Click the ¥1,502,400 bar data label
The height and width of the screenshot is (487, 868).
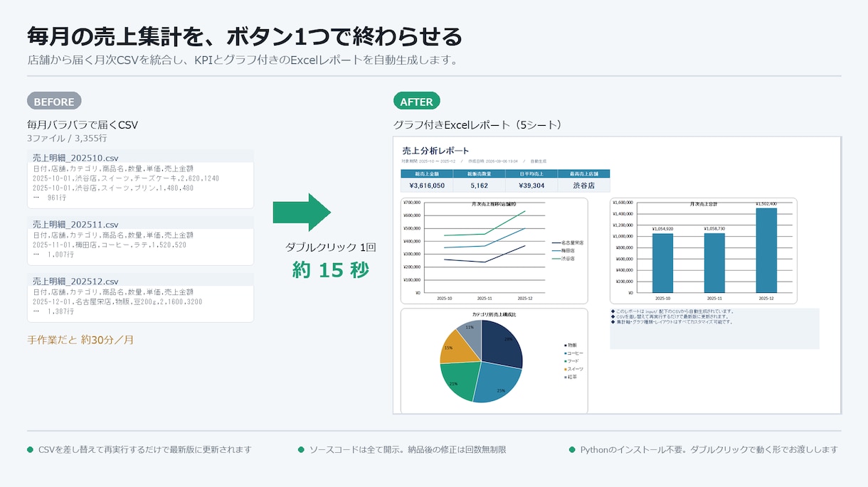click(x=766, y=204)
